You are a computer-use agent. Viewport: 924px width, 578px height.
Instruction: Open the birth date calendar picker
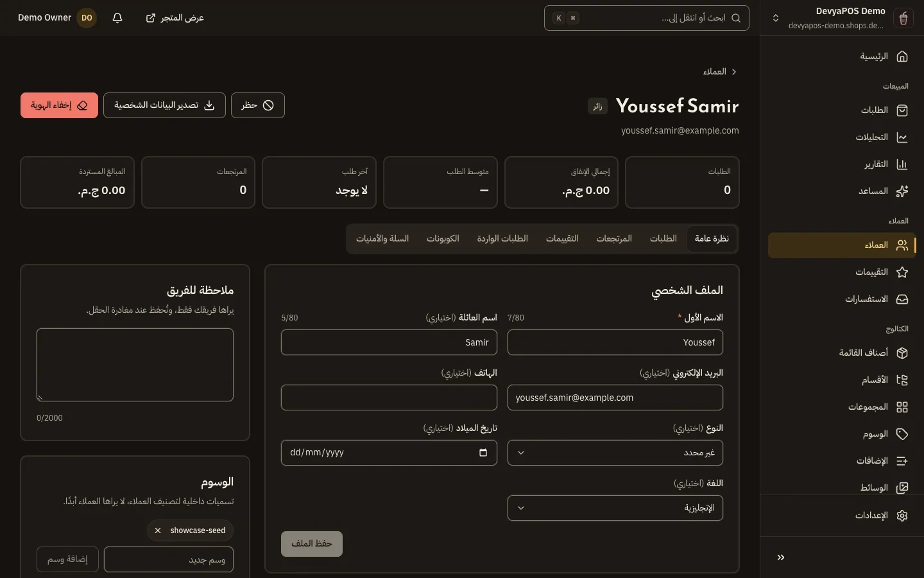tap(483, 453)
